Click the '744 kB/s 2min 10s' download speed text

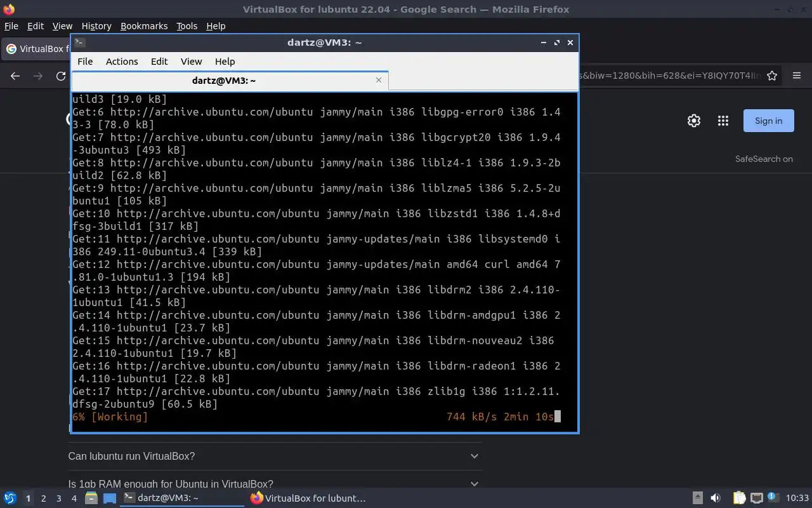pos(500,417)
